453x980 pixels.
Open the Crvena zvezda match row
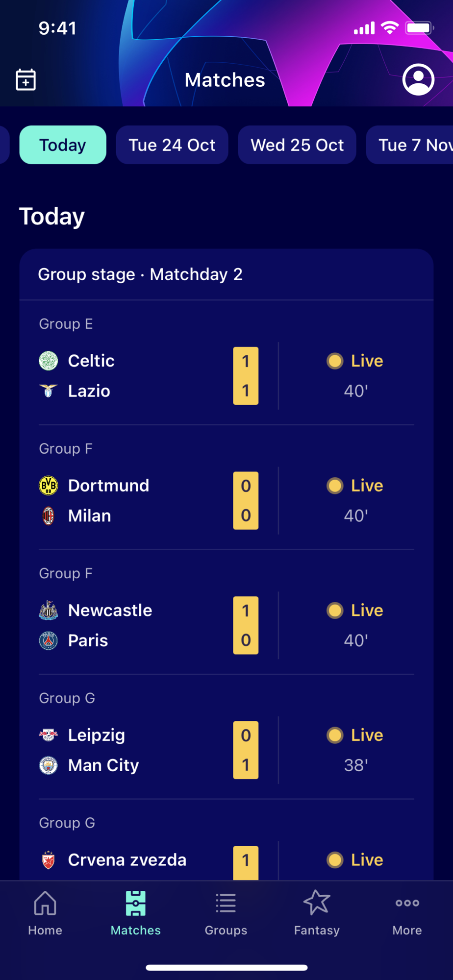click(127, 860)
